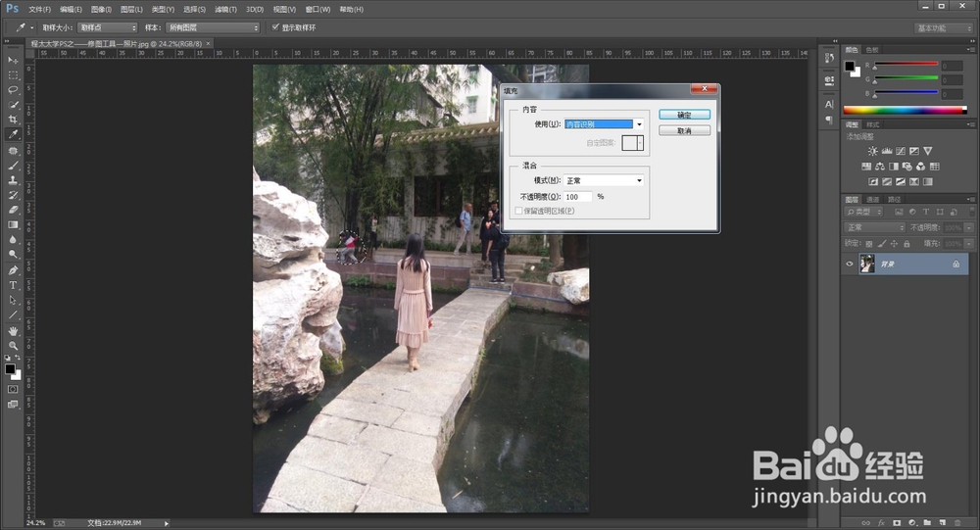Viewport: 980px width, 530px height.
Task: Select the Quick Selection tool
Action: (13, 105)
